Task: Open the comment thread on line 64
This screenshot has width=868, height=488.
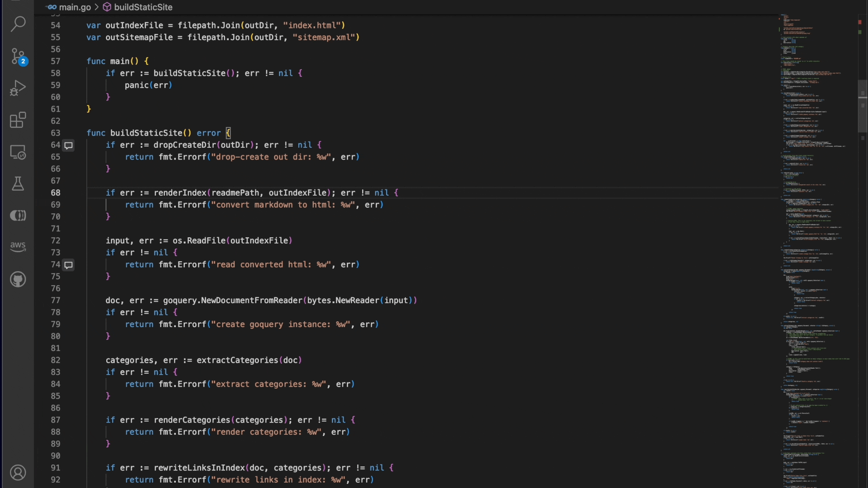Action: click(69, 145)
